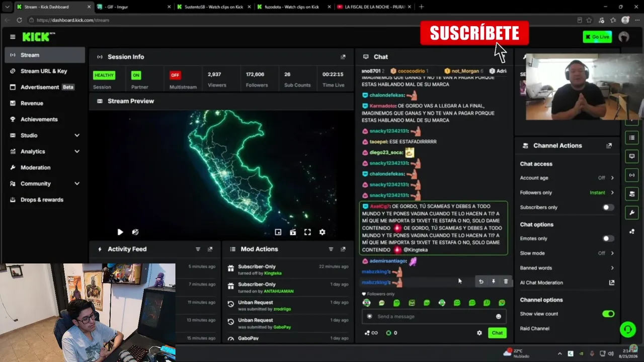Show hidden system tray icons
This screenshot has width=644, height=362.
[559, 353]
